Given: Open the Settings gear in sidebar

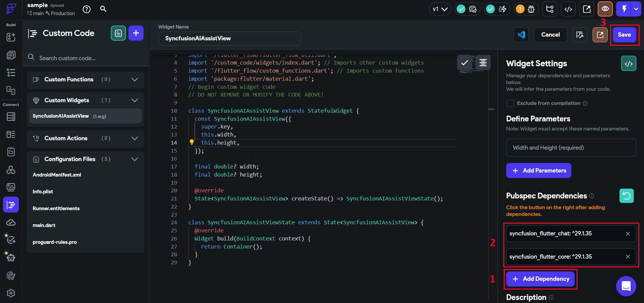Looking at the screenshot, I should click(x=11, y=293).
